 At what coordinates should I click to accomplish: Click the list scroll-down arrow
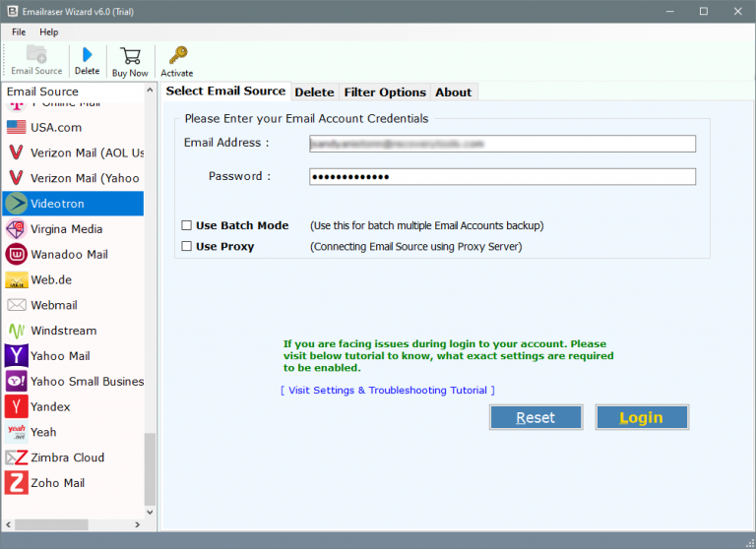click(150, 512)
